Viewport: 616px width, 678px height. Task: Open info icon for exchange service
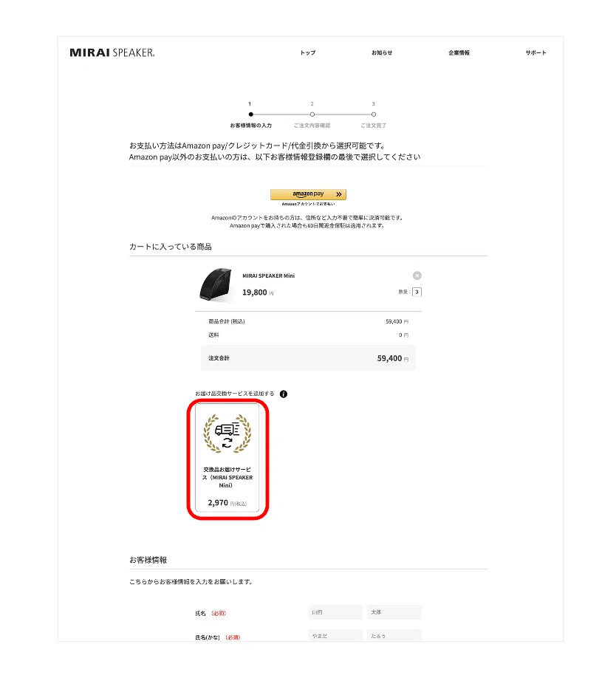283,394
